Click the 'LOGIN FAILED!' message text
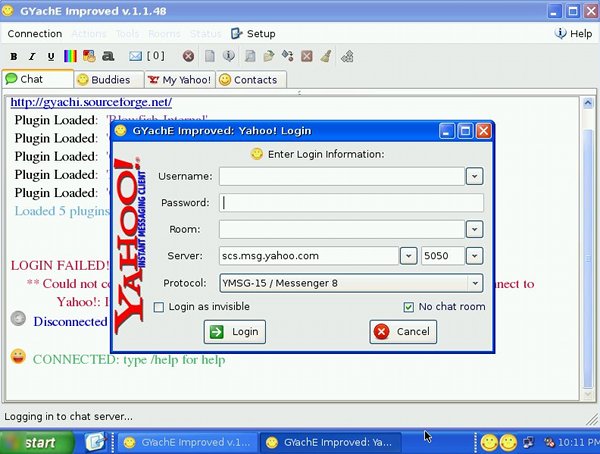Viewport: 600px width, 454px height. 60,265
